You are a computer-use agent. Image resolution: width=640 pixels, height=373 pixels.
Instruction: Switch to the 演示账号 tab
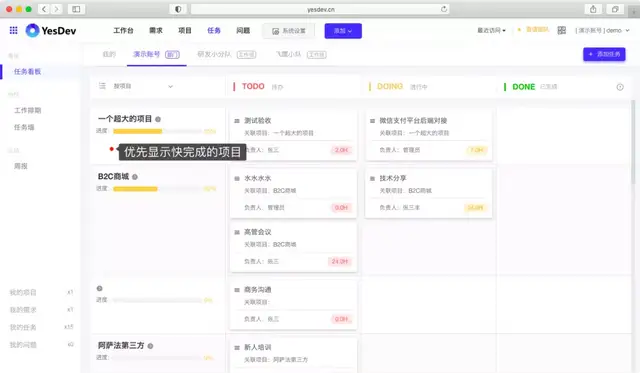(156, 54)
